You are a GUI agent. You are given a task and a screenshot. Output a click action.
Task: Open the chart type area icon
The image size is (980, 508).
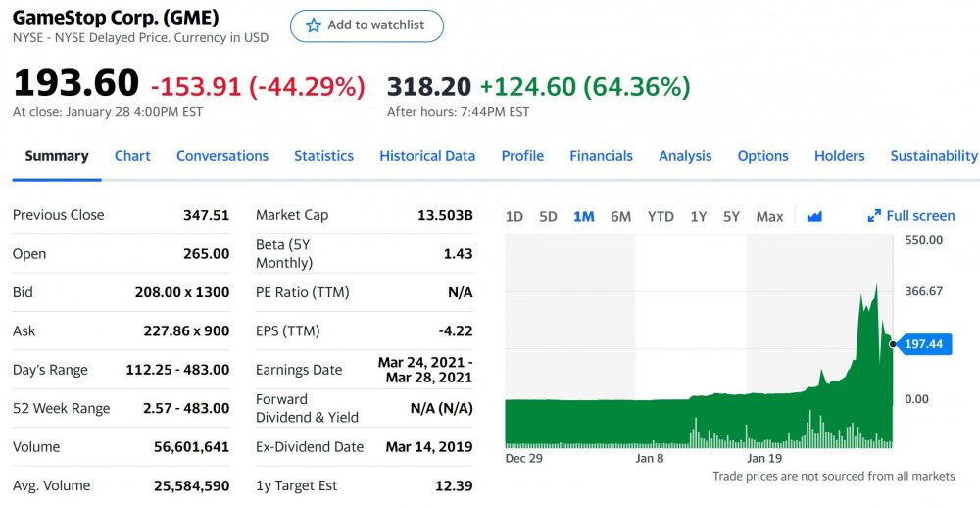(814, 216)
